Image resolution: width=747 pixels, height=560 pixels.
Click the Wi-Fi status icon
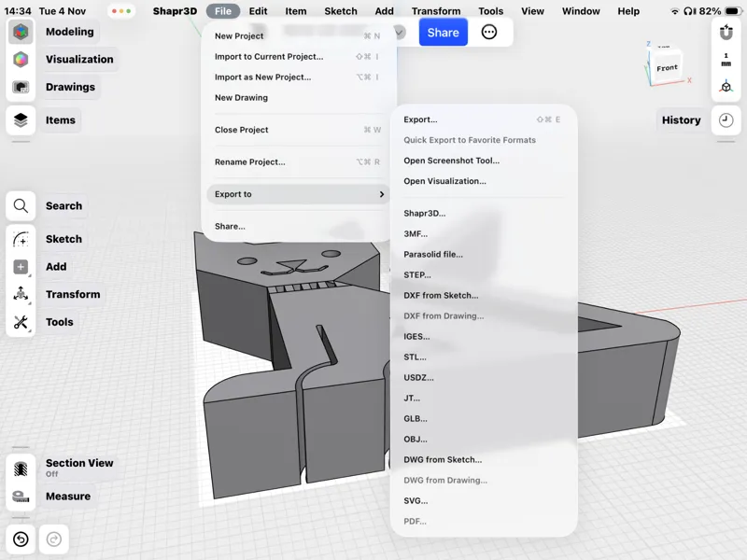(674, 11)
